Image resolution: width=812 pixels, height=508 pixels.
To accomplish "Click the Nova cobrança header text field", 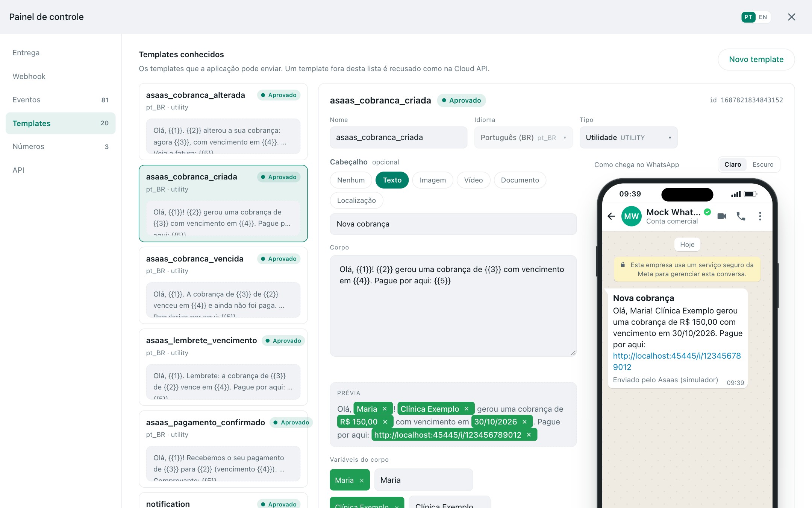I will coord(453,224).
